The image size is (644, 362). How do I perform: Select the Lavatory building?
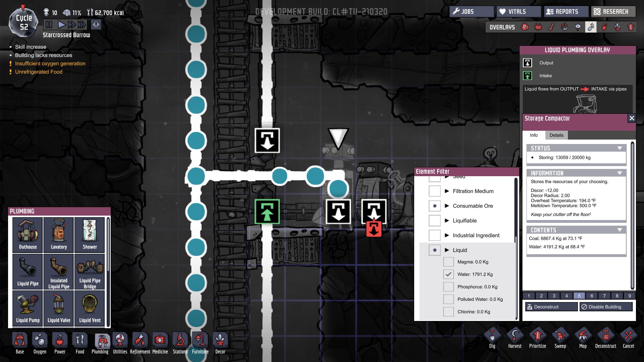(59, 235)
